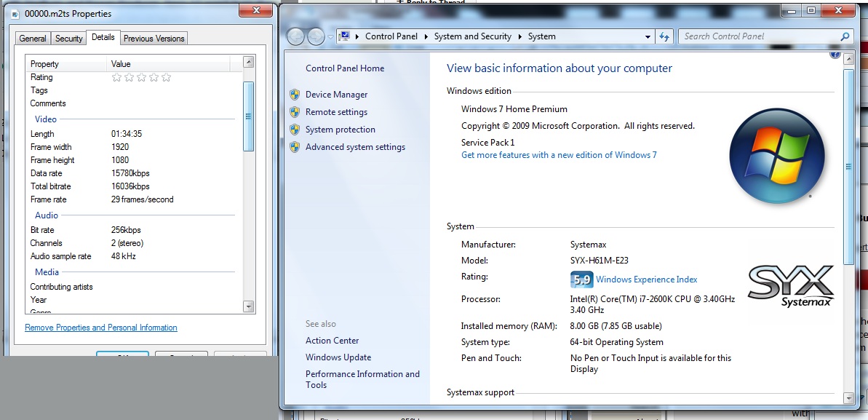Select the Audio sample rate value 48 kHz
The width and height of the screenshot is (868, 420).
tap(124, 256)
